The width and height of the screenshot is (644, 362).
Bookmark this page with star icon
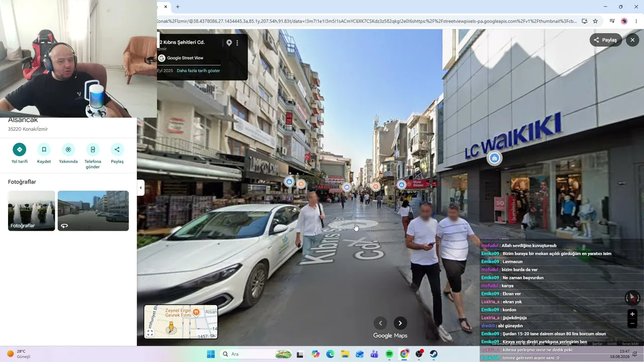point(595,21)
